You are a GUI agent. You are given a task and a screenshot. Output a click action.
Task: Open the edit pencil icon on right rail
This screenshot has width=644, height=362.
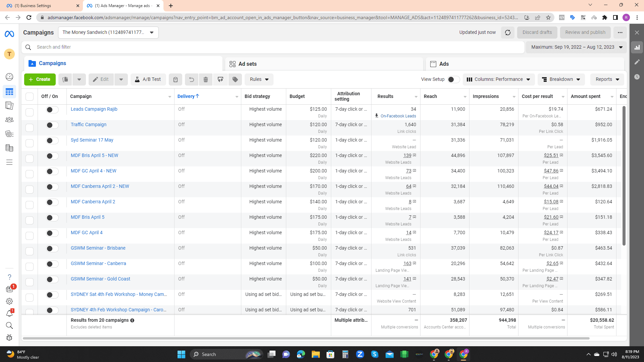637,62
